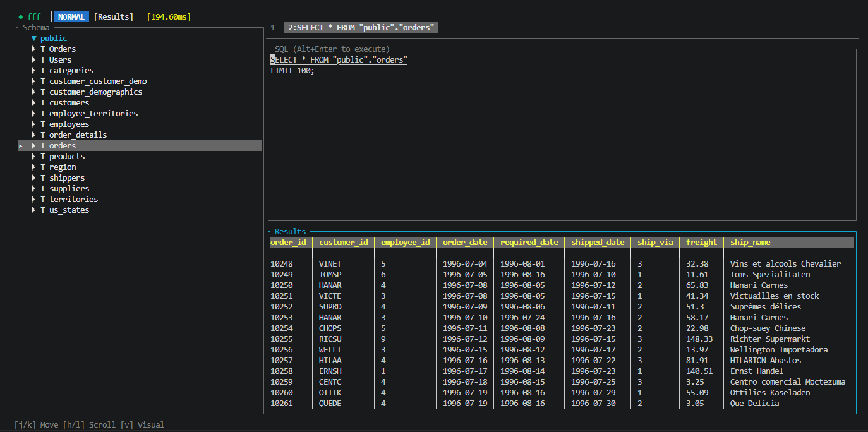The width and height of the screenshot is (868, 432).
Task: Click the T table icon beside territories
Action: point(43,200)
